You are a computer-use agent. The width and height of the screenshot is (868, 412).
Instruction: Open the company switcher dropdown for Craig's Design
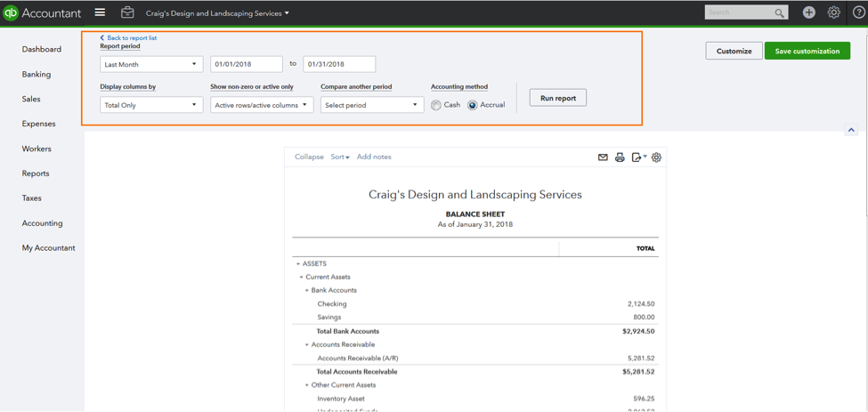[217, 12]
